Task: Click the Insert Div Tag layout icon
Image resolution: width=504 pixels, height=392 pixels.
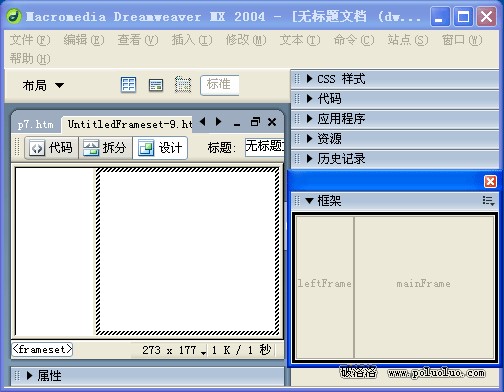Action: [x=156, y=85]
